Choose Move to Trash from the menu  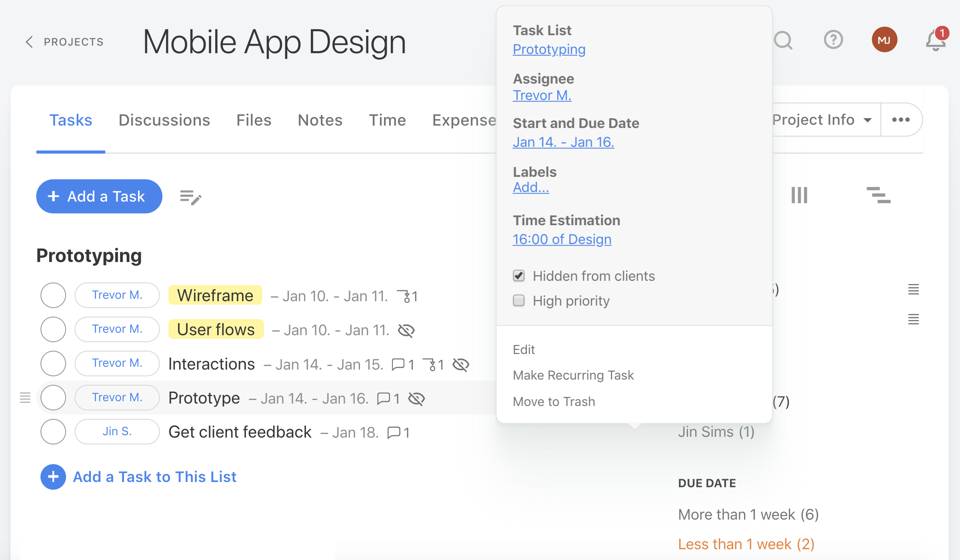click(554, 401)
